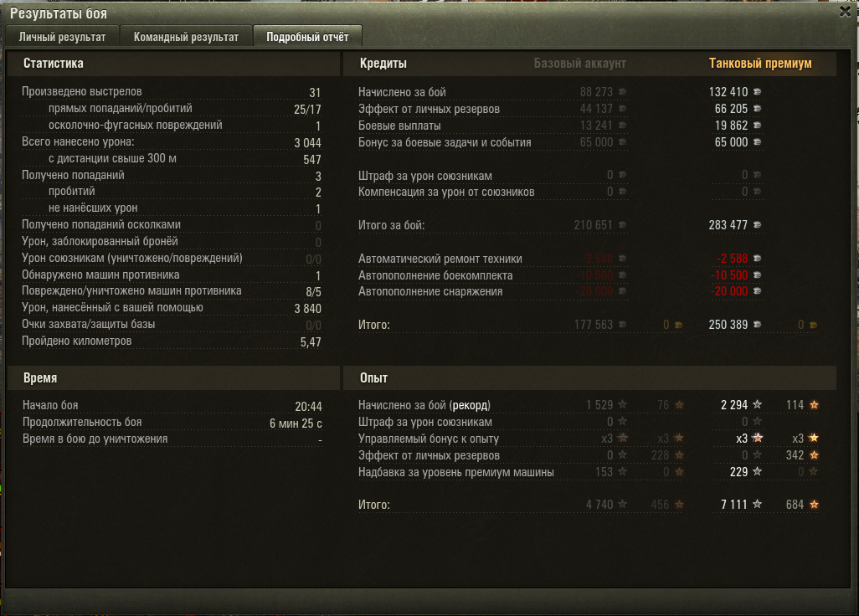Click the Управляемый бонус к опыту row label

[x=429, y=439]
